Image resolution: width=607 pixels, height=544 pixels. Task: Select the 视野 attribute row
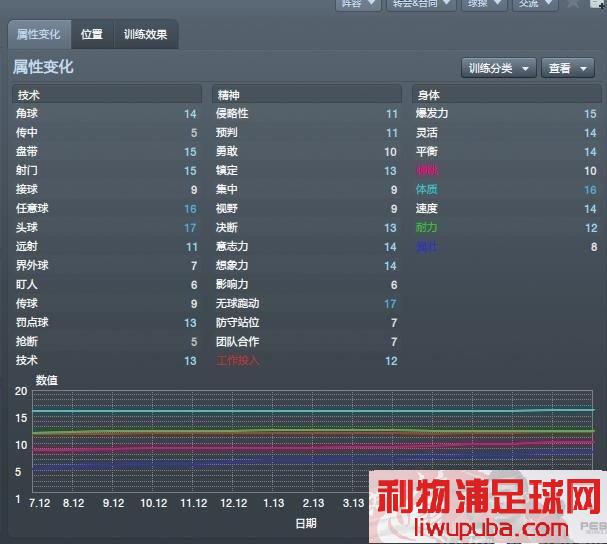307,208
